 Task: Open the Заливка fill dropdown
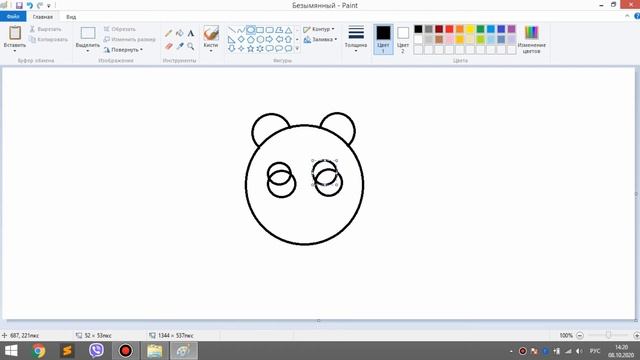pos(320,40)
